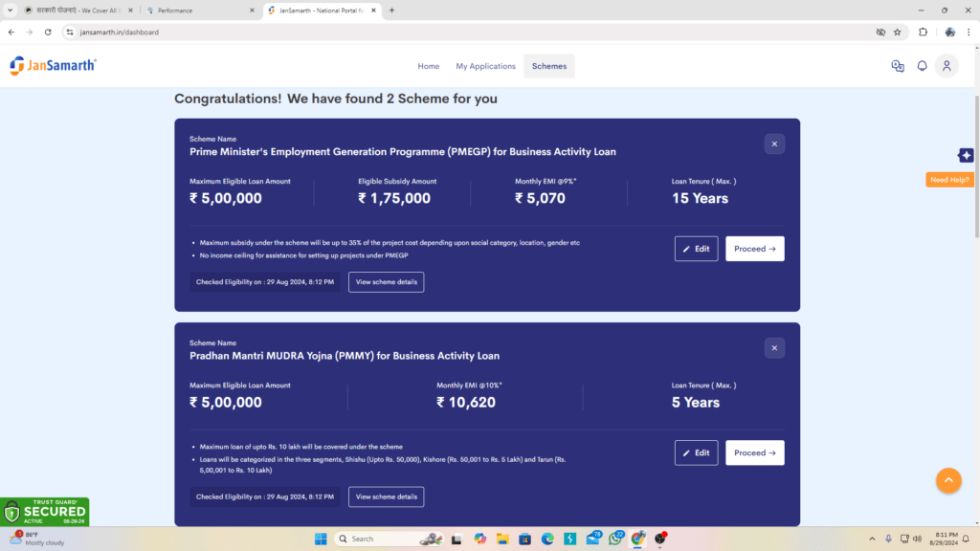980x551 pixels.
Task: Click the browser forward arrow
Action: [x=30, y=32]
